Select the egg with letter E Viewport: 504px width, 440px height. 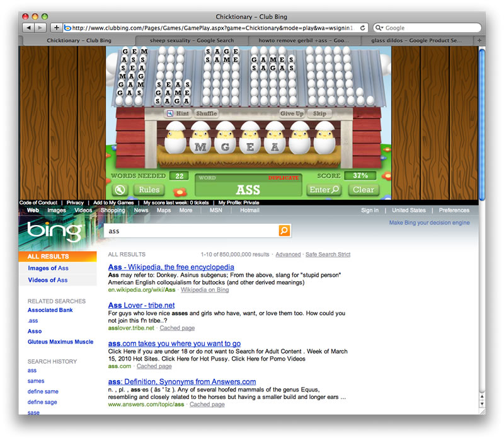coord(250,147)
